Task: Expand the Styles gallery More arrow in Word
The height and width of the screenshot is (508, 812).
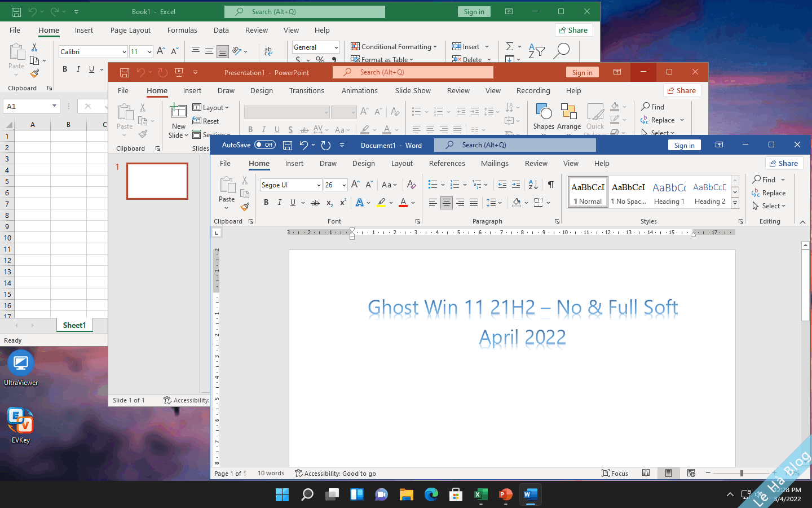Action: pyautogui.click(x=735, y=203)
